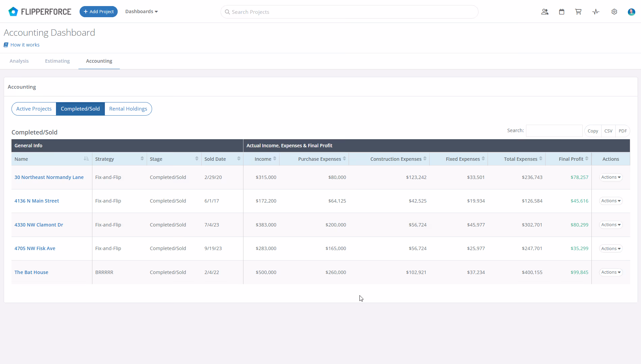The width and height of the screenshot is (641, 364).
Task: Open Actions menu for 4136 N Main Street
Action: pos(611,201)
